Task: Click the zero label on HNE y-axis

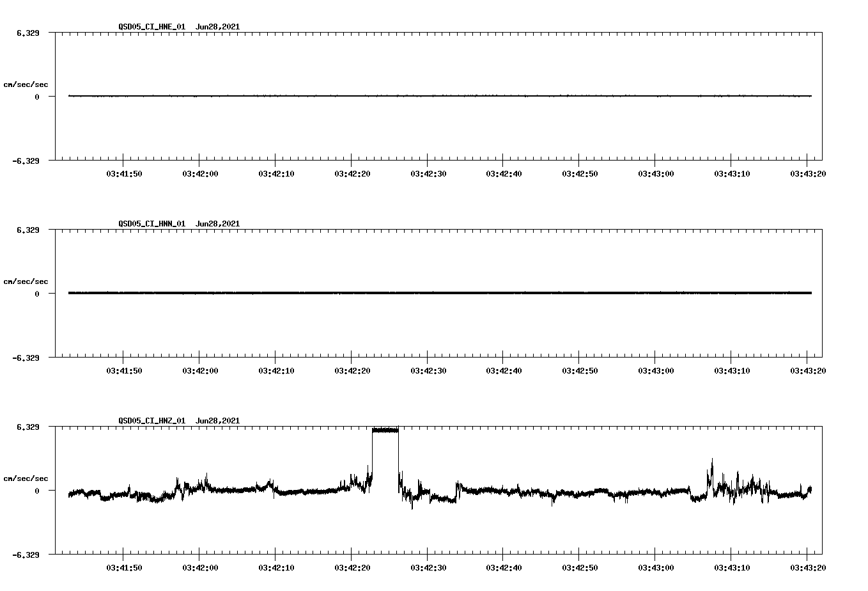Action: coord(37,97)
